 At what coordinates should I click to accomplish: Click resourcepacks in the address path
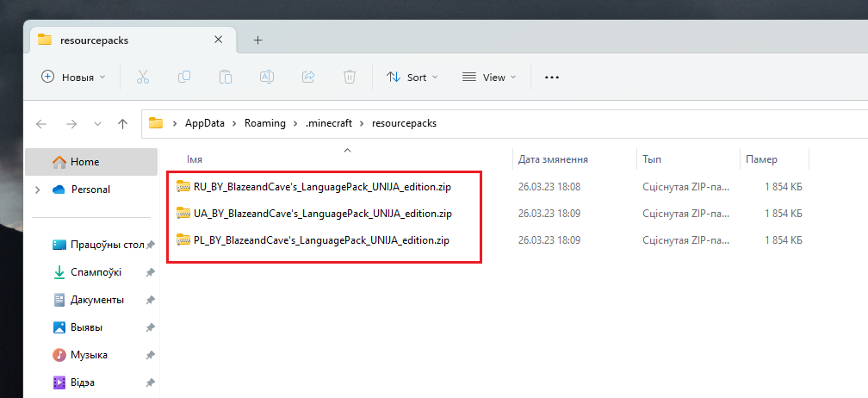405,123
